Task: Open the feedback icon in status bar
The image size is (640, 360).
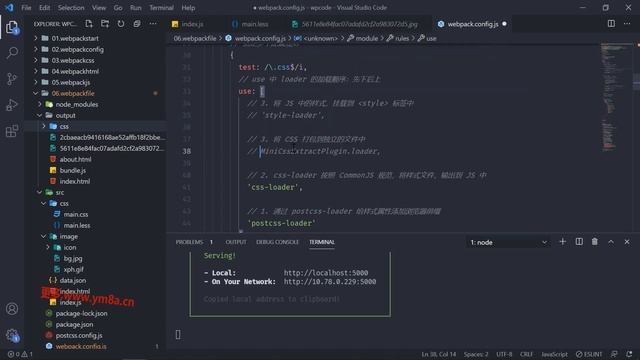Action: [614, 354]
